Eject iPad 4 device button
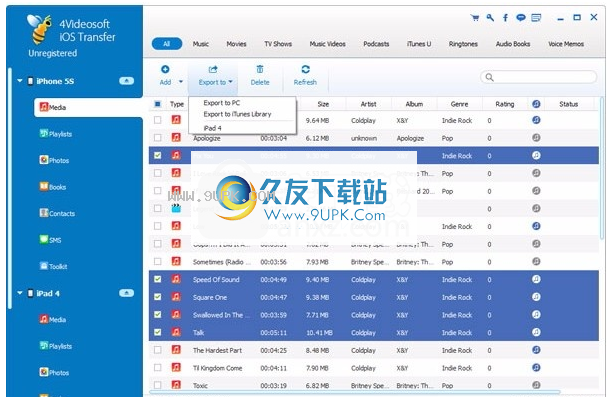Image resolution: width=608 pixels, height=397 pixels. (x=126, y=293)
